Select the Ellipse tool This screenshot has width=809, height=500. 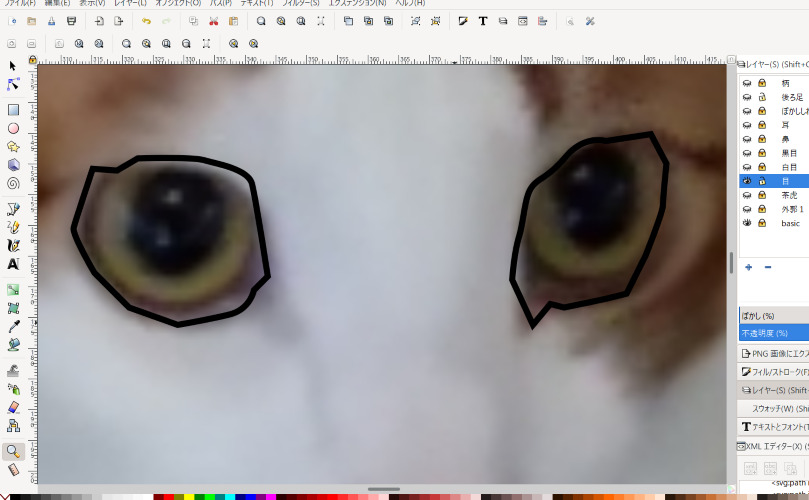pos(13,128)
